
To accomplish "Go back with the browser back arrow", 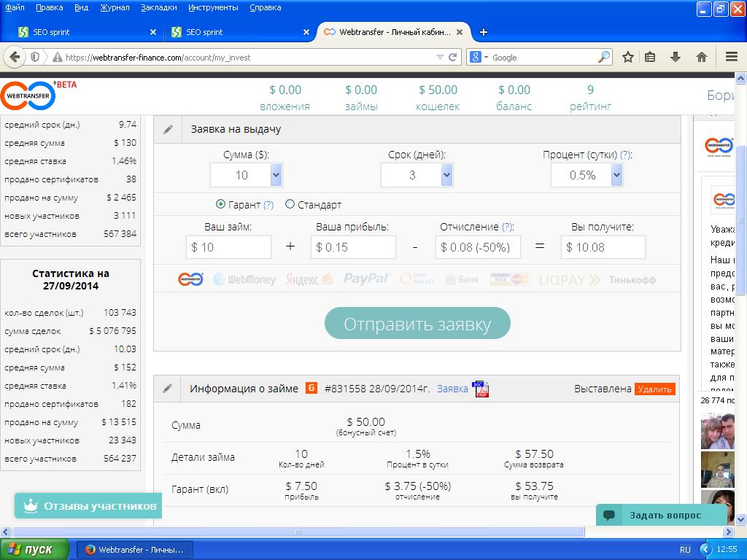I will [15, 57].
